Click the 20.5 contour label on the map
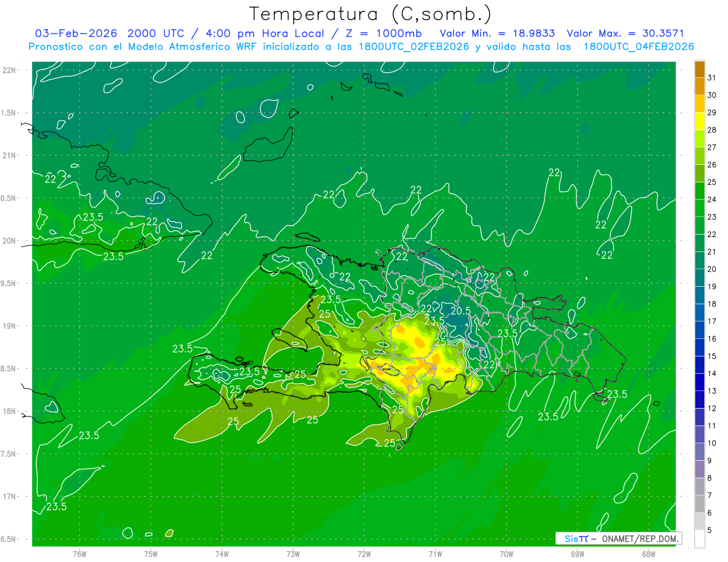728x562 pixels. [x=460, y=310]
